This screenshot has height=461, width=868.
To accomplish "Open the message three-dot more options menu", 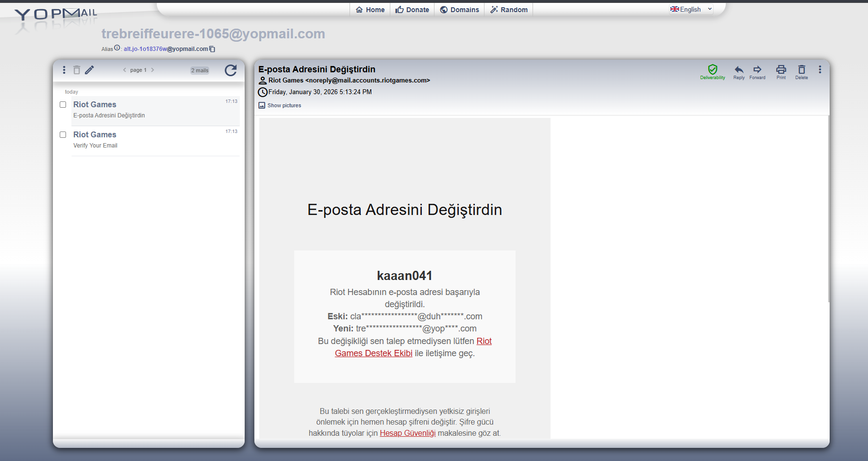I will pos(820,70).
